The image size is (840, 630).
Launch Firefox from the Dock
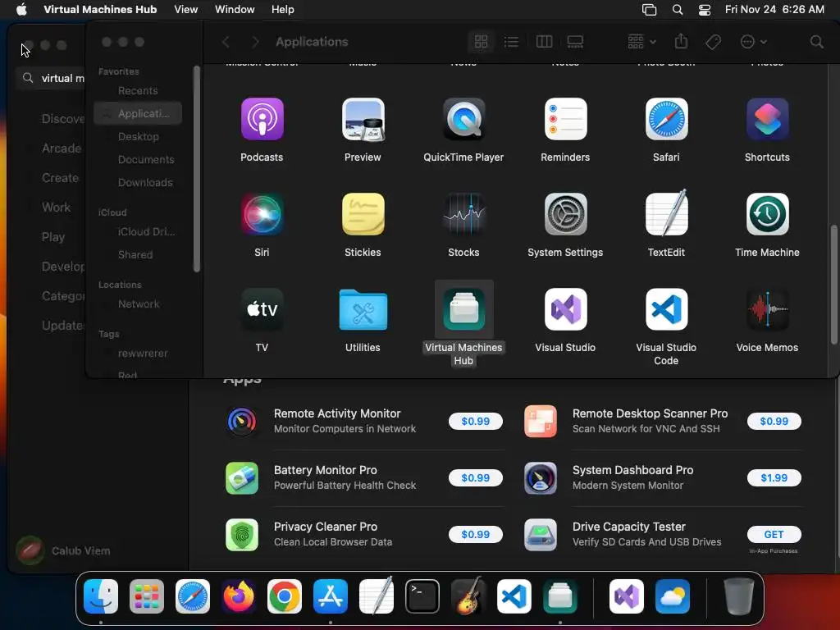pos(239,596)
